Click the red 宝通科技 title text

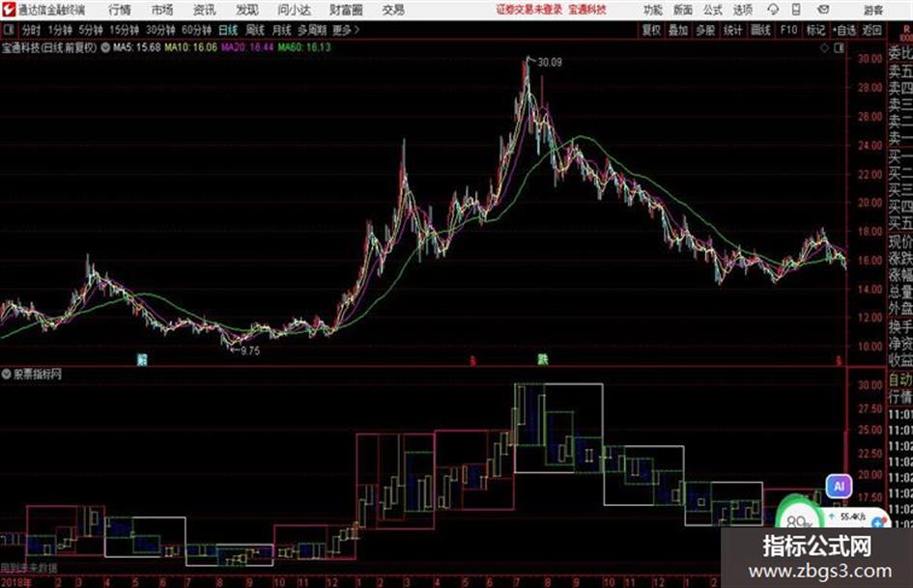(x=587, y=10)
